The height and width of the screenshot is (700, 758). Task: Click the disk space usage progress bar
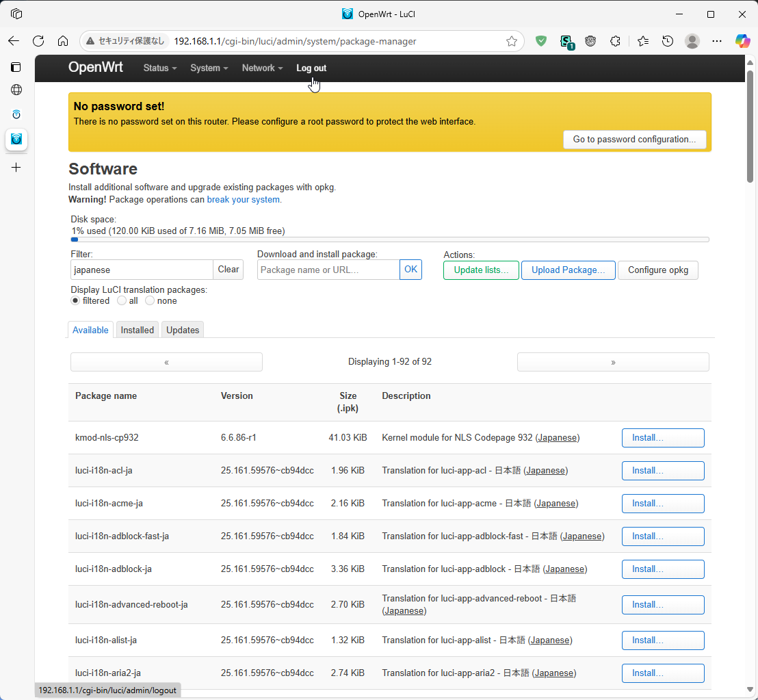(x=390, y=239)
